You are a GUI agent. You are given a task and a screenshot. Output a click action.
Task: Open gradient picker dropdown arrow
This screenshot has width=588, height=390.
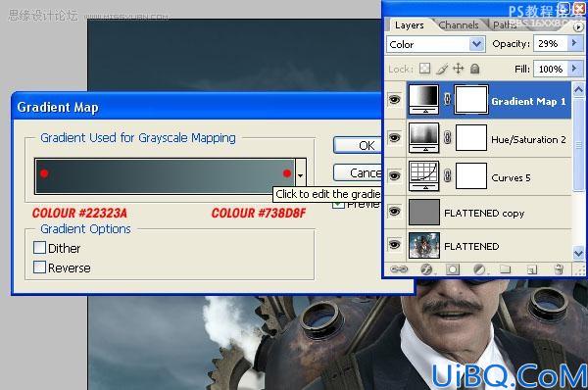coord(301,175)
